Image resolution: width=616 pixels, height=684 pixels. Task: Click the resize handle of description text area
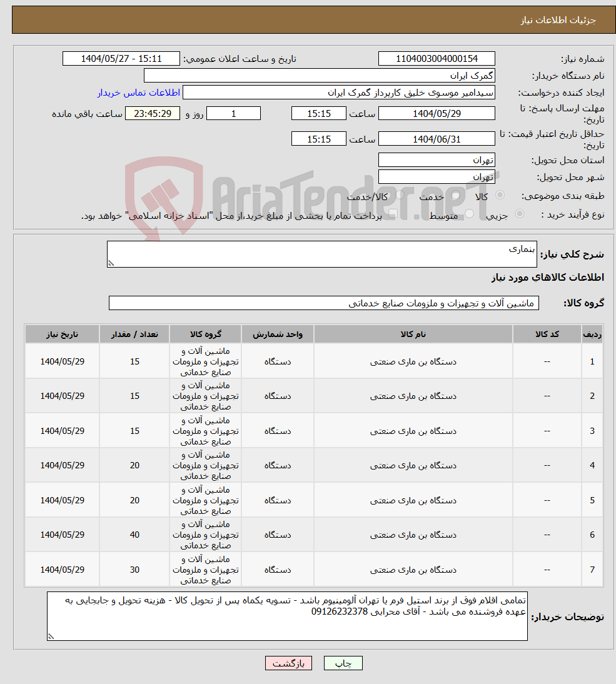point(111,263)
